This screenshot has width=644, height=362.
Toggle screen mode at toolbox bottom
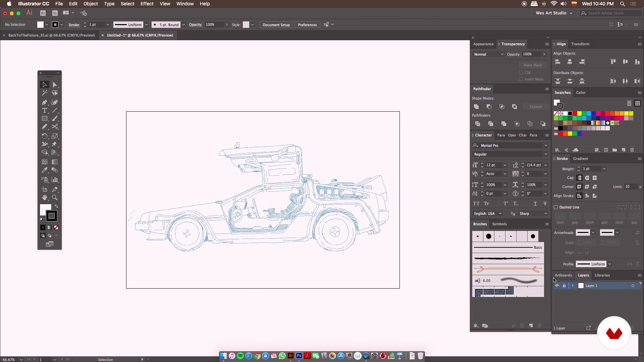(50, 244)
